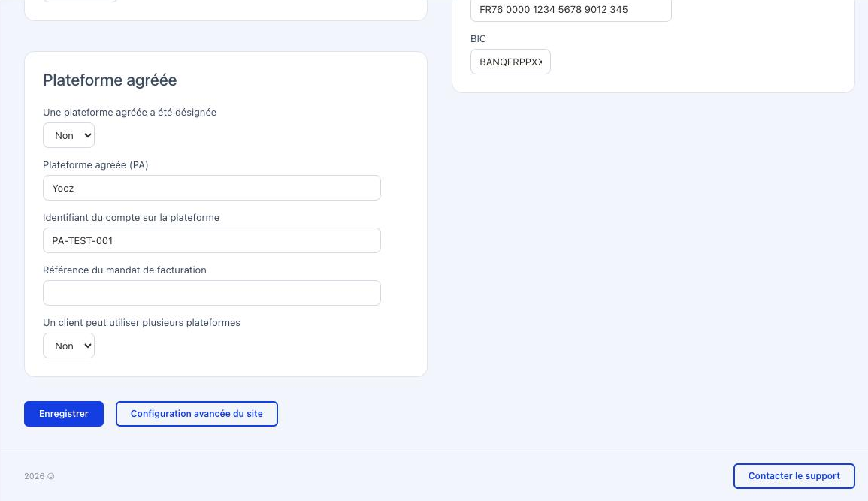Click the 'Plateforme agréée' section heading

(110, 80)
